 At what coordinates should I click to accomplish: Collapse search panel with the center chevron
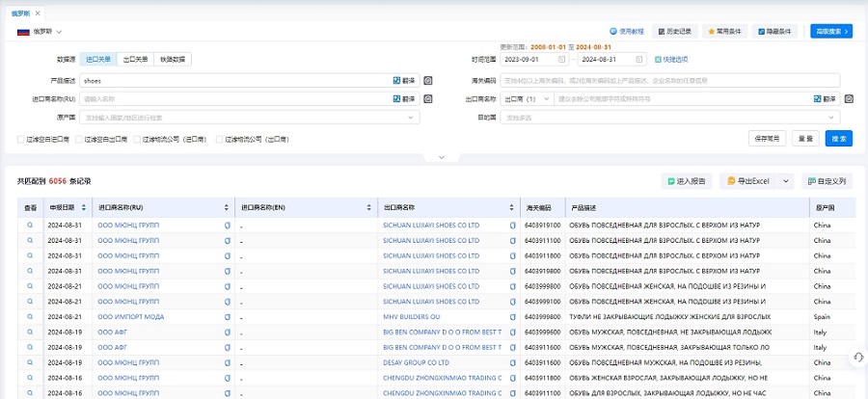(x=441, y=156)
